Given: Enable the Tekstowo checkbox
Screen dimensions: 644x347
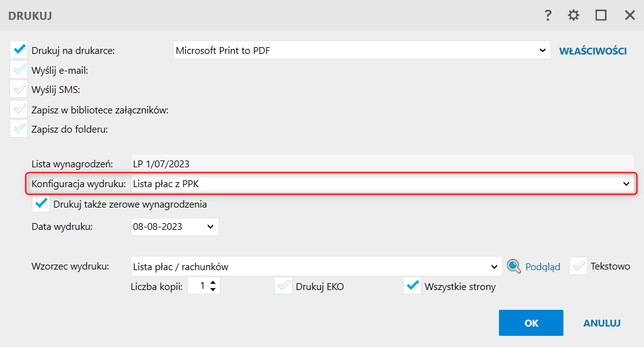Looking at the screenshot, I should [579, 266].
